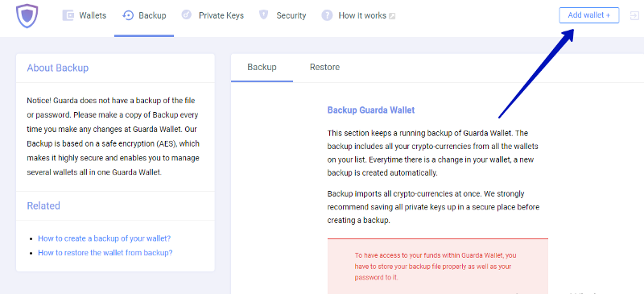
Task: Click the How it works question icon
Action: (327, 15)
